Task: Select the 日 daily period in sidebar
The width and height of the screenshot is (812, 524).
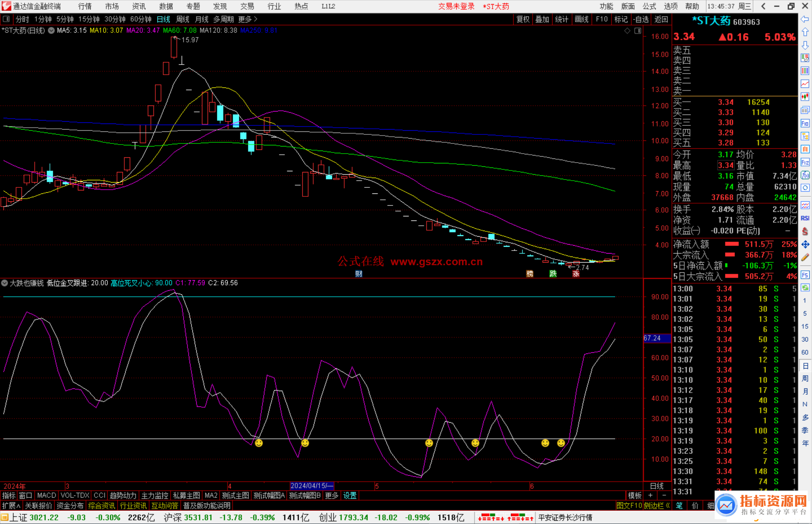Action: click(x=805, y=365)
